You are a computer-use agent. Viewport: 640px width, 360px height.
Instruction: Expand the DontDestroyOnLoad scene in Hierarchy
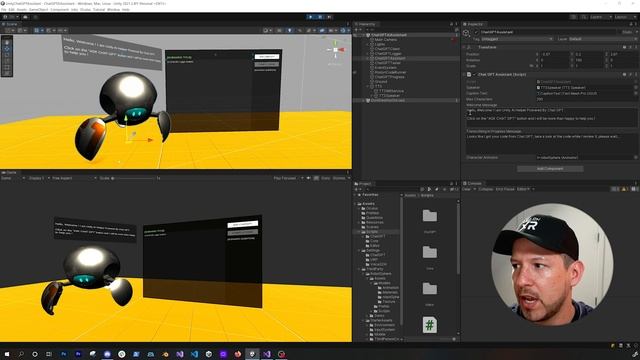363,100
